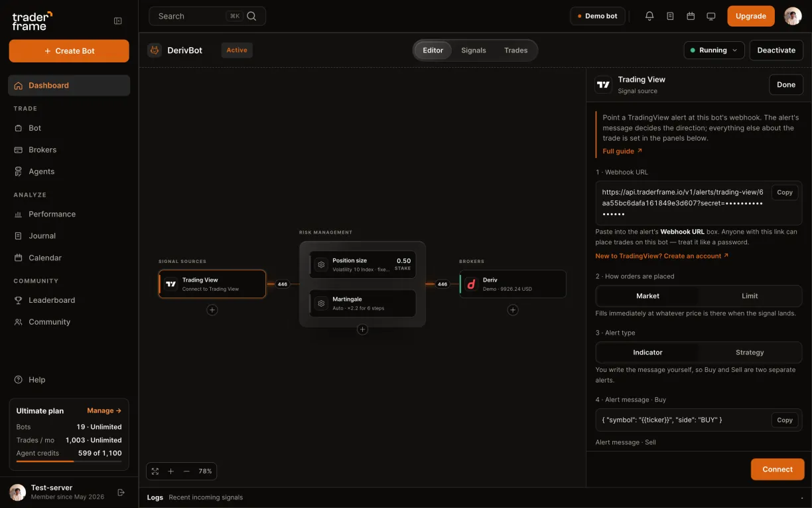Click the TradingView logo in the panel header
Screen dimensions: 812x508
(x=603, y=84)
